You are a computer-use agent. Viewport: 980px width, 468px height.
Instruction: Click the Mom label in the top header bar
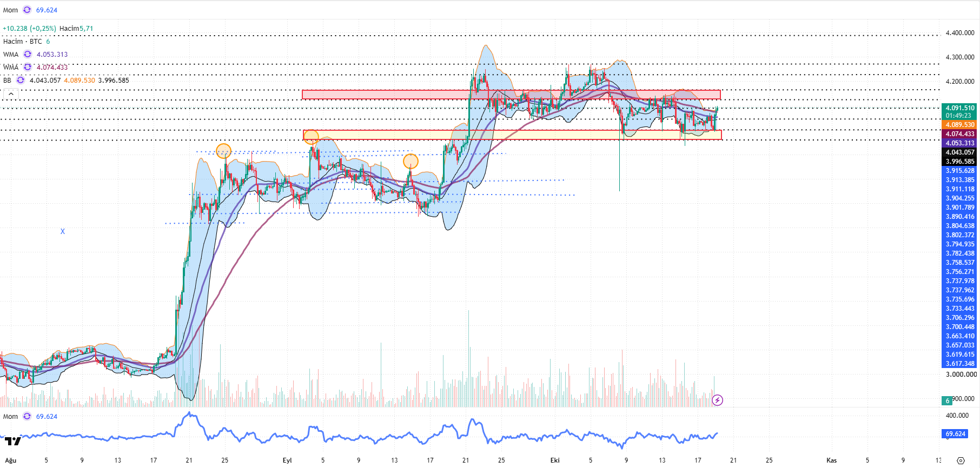coord(10,10)
